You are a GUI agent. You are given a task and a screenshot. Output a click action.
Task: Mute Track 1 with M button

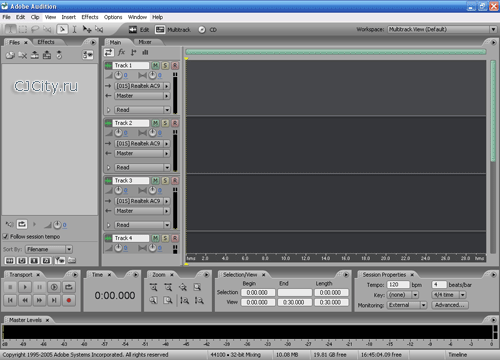155,65
